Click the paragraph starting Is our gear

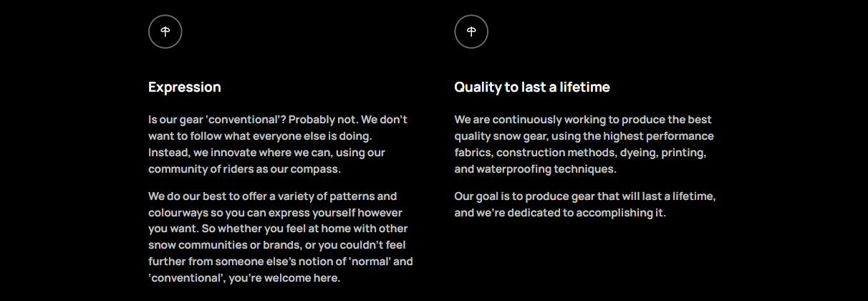click(278, 144)
